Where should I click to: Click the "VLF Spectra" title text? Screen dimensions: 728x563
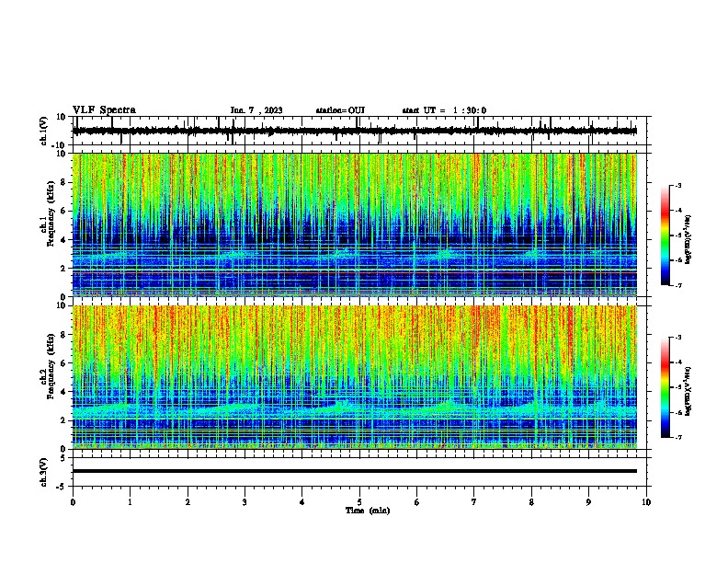click(x=104, y=110)
